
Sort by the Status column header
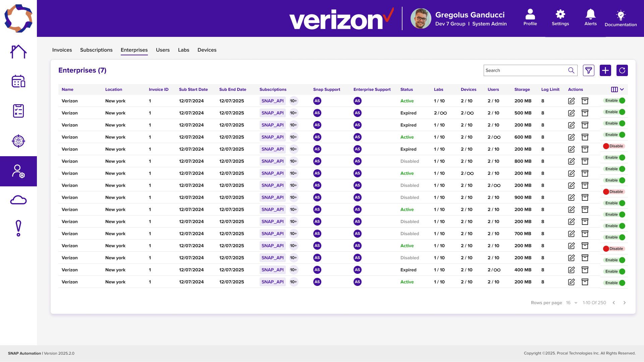click(x=407, y=89)
